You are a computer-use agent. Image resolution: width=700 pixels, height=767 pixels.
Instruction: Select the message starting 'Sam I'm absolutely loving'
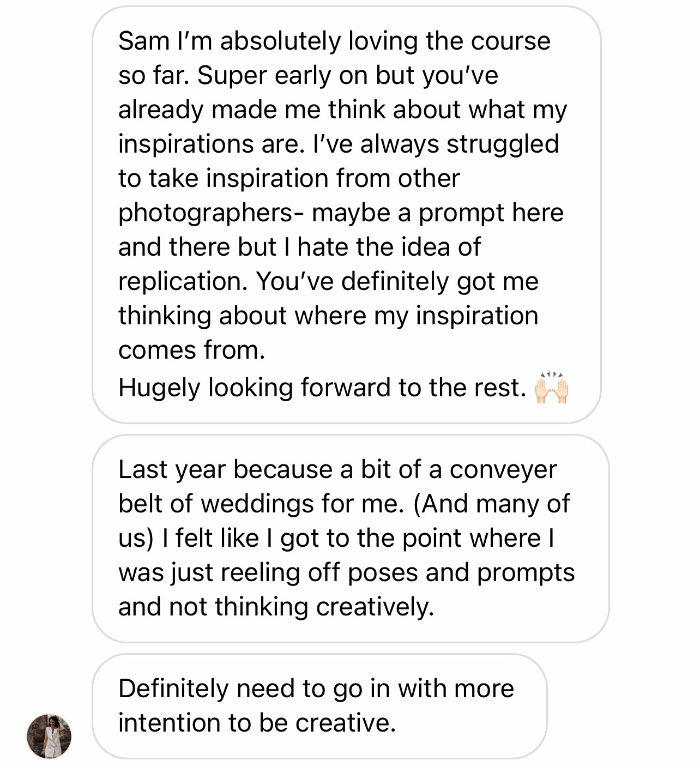pyautogui.click(x=346, y=214)
